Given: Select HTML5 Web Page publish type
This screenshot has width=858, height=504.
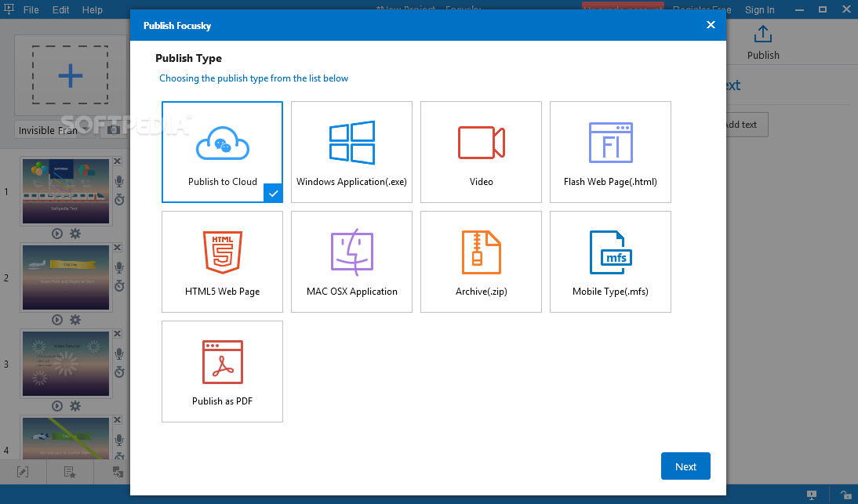Looking at the screenshot, I should click(222, 262).
